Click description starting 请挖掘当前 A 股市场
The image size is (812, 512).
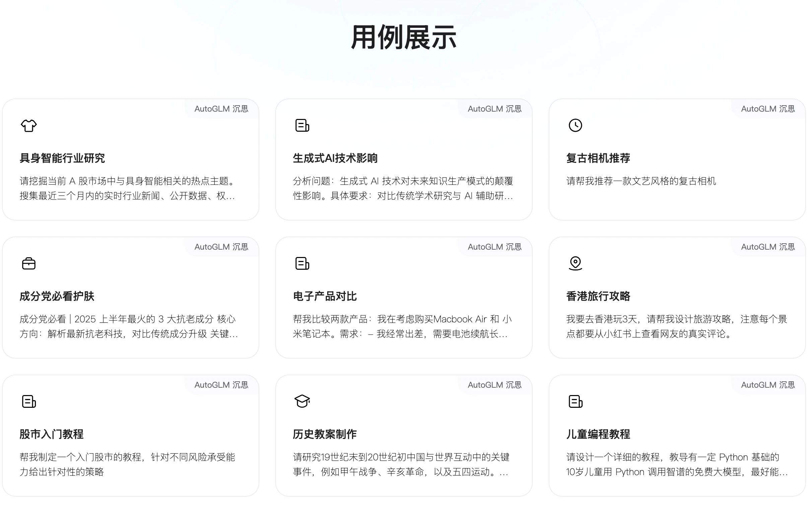(x=128, y=188)
